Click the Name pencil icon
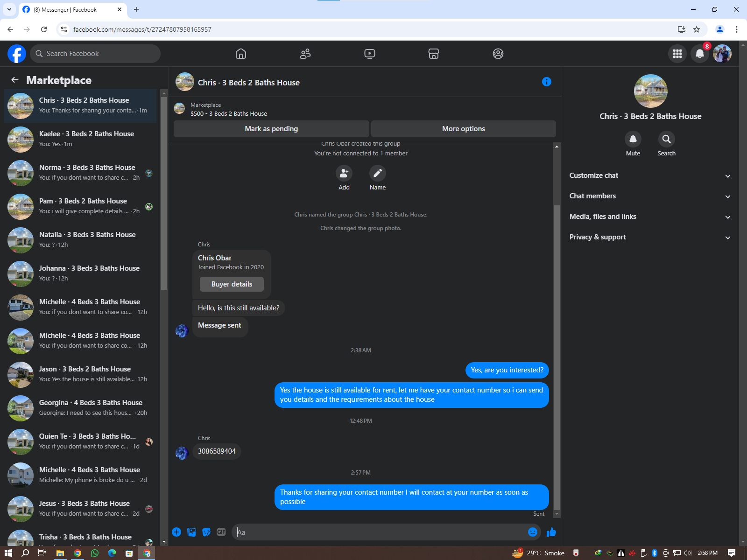Screen dimensions: 747x560 tap(378, 173)
